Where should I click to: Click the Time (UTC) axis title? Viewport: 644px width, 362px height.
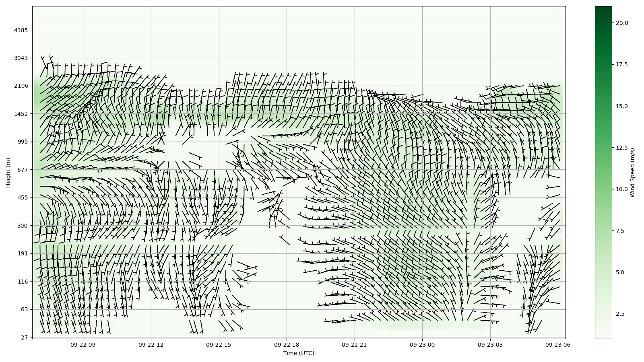(299, 354)
